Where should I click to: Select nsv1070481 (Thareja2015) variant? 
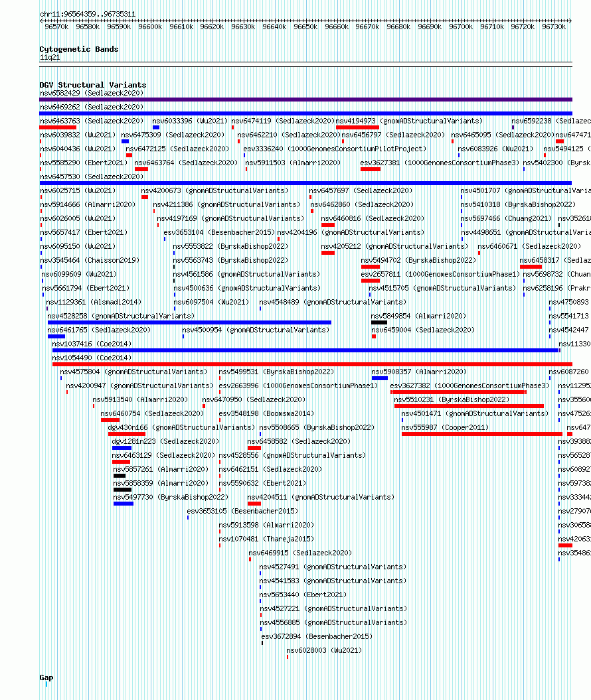point(266,539)
